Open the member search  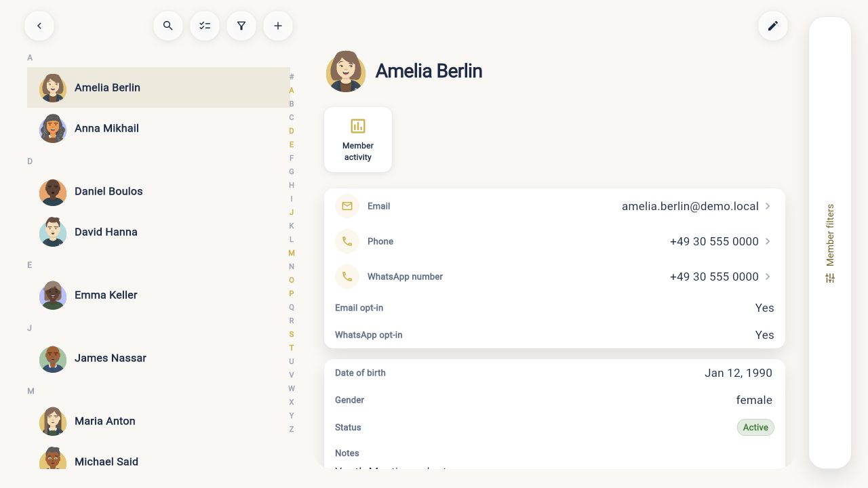point(168,26)
